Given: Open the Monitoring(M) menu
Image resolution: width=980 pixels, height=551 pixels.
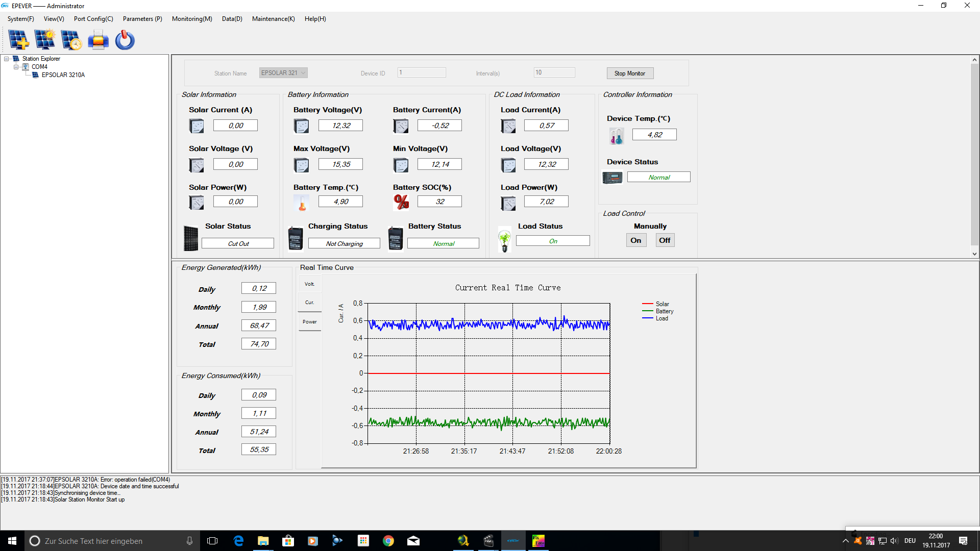Looking at the screenshot, I should pyautogui.click(x=192, y=19).
